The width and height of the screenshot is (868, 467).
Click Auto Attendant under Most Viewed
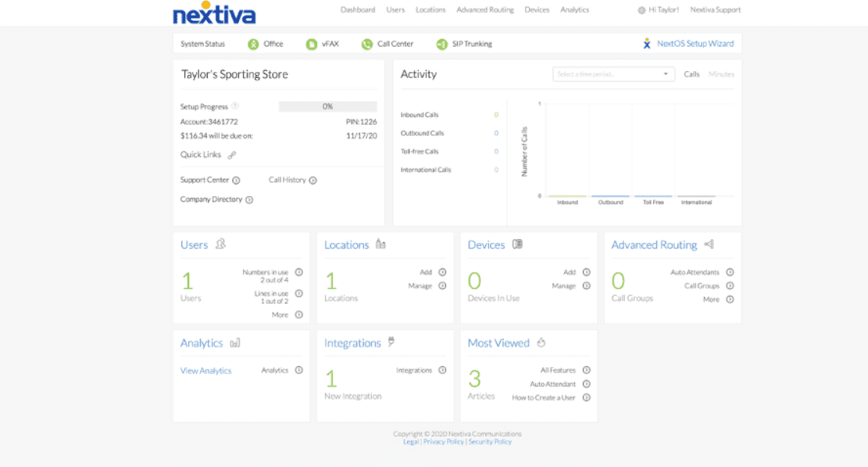click(x=553, y=384)
